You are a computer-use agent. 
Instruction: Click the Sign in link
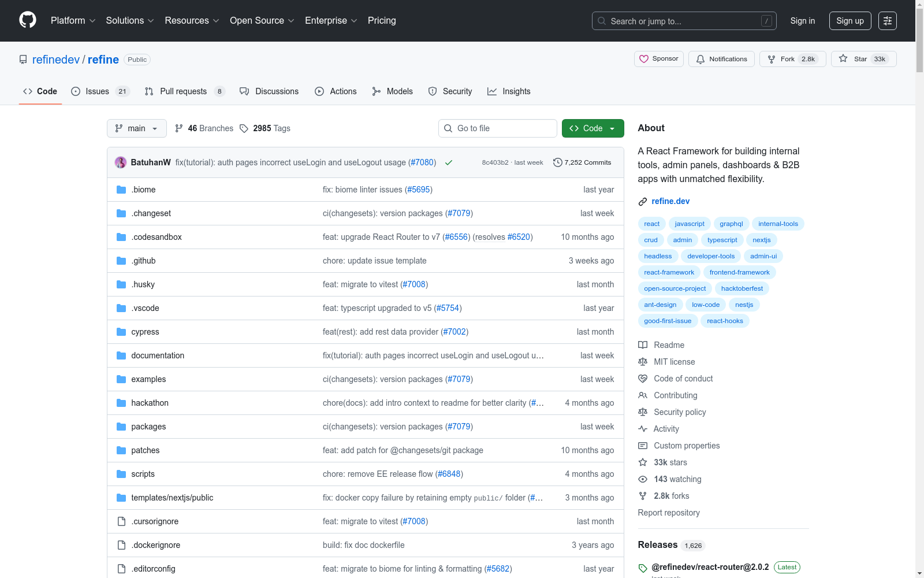pos(803,21)
